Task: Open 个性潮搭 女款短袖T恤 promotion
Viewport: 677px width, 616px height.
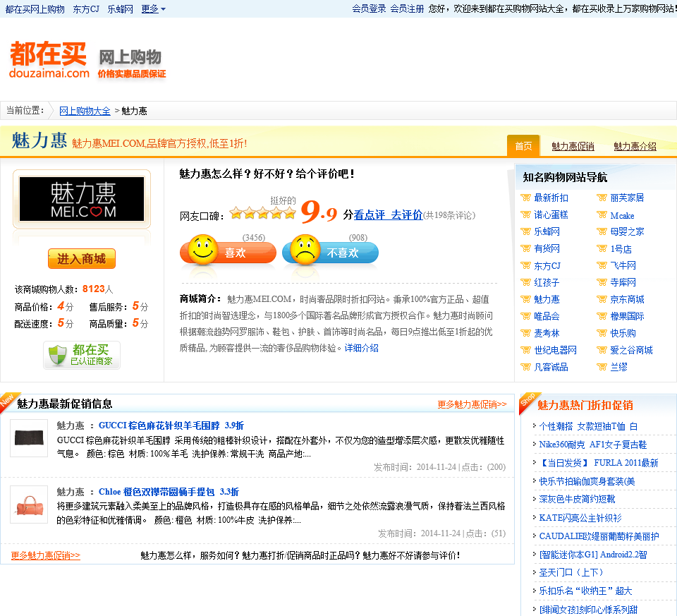Action: 588,426
